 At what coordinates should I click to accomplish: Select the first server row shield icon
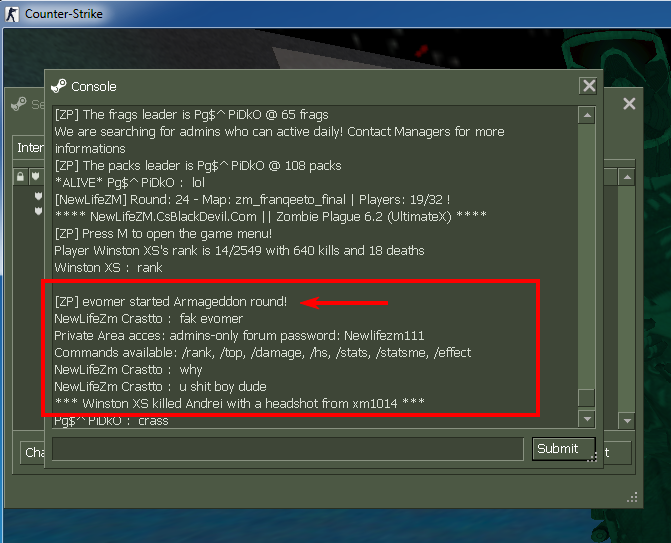point(39,196)
